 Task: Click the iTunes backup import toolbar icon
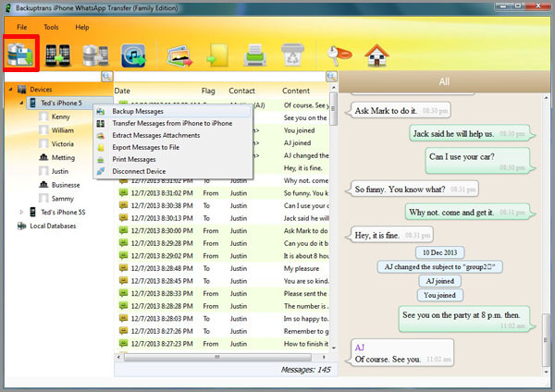coord(133,55)
